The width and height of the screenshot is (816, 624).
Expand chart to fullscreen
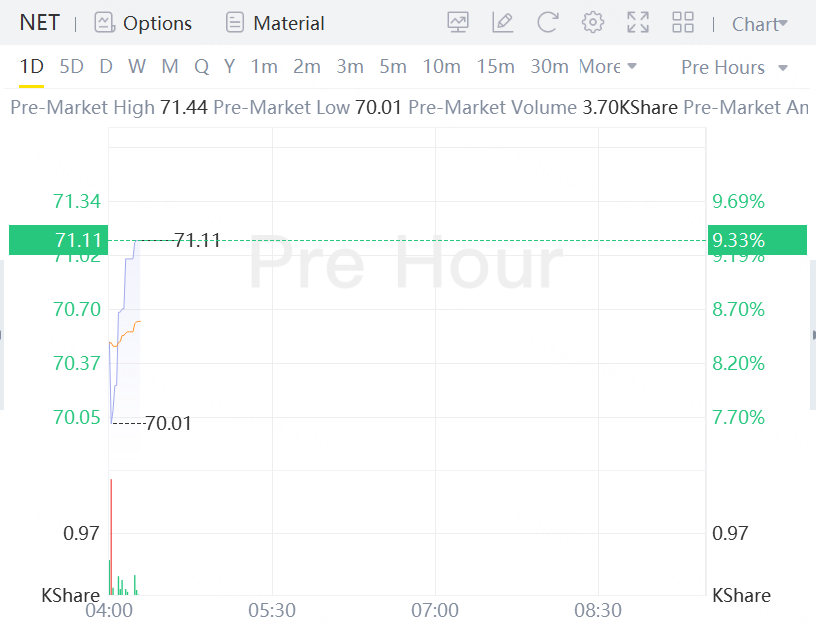[638, 23]
